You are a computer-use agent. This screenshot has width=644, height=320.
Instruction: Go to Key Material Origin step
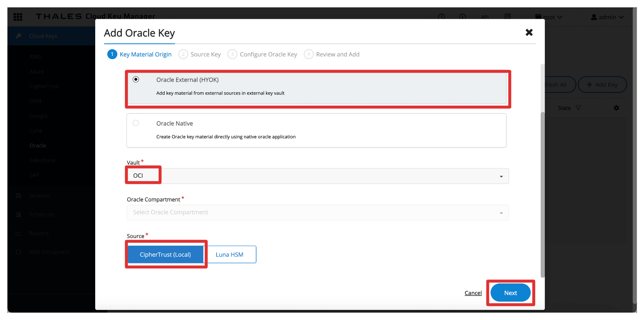140,54
